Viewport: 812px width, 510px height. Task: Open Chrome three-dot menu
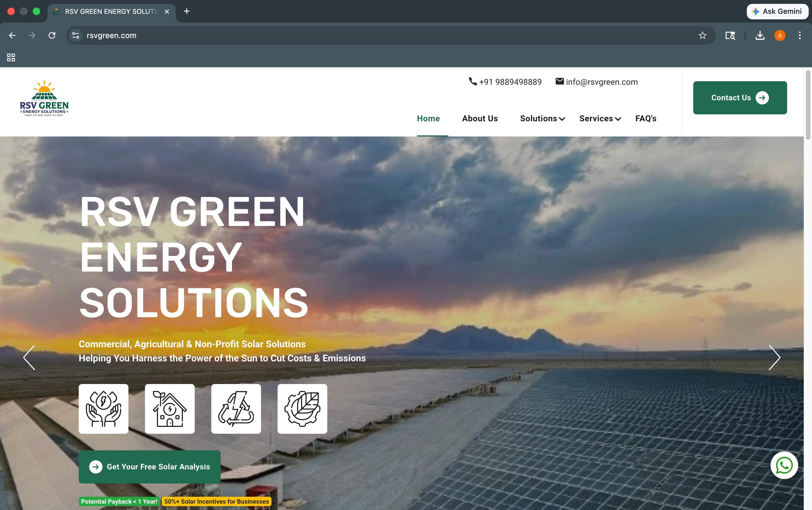point(800,35)
